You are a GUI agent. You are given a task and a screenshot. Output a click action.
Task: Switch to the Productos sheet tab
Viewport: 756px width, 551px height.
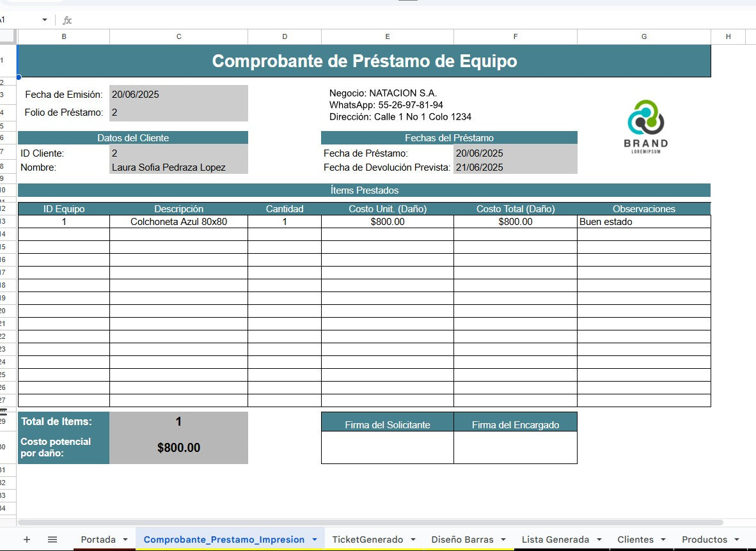point(704,539)
